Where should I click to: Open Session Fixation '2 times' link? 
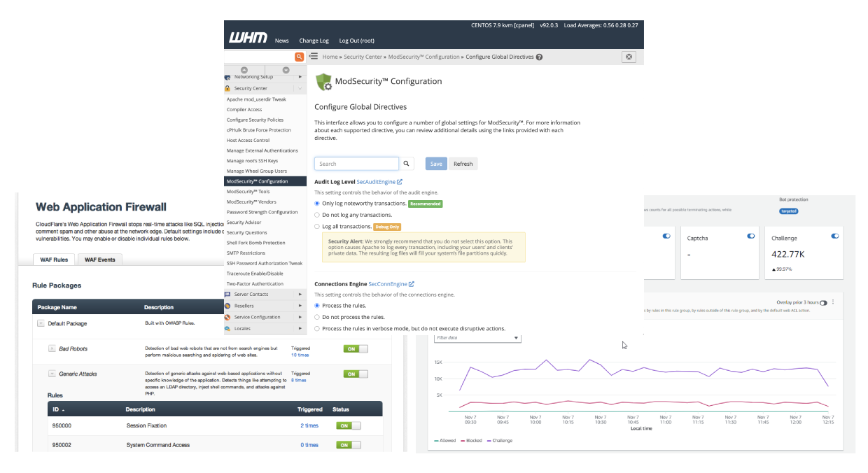309,426
